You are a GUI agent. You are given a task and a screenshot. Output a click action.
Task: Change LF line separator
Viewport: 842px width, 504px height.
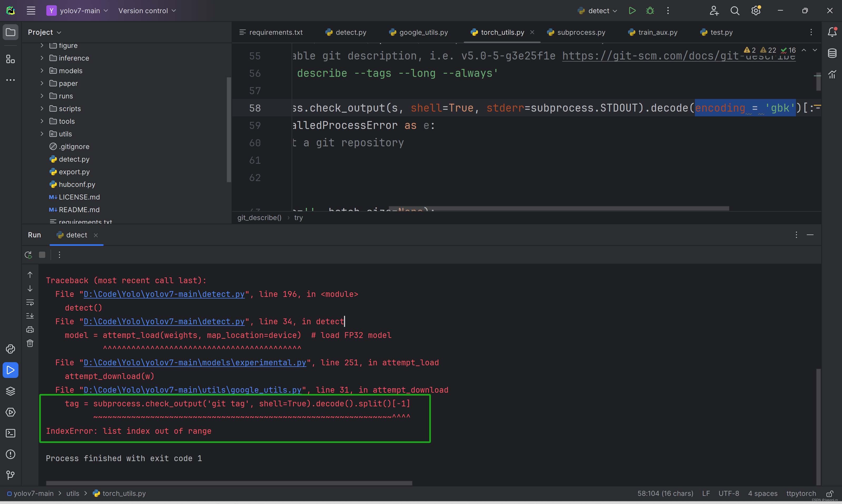tap(706, 493)
